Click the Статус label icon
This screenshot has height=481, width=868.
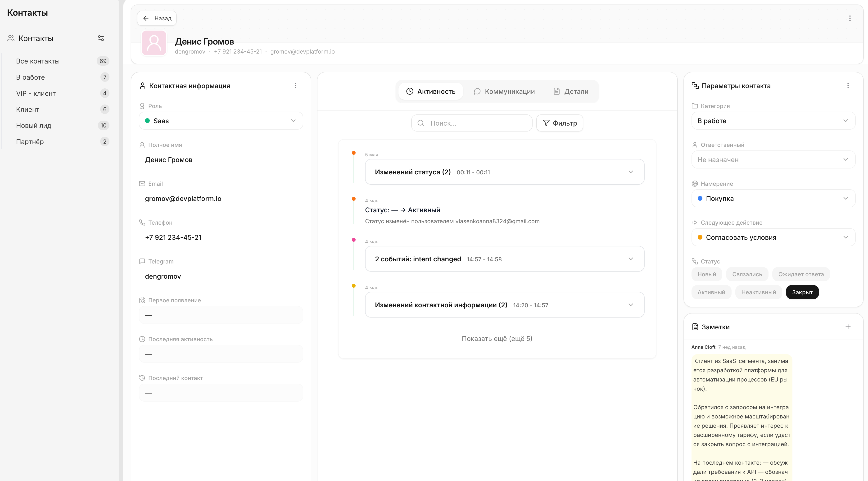pyautogui.click(x=694, y=261)
